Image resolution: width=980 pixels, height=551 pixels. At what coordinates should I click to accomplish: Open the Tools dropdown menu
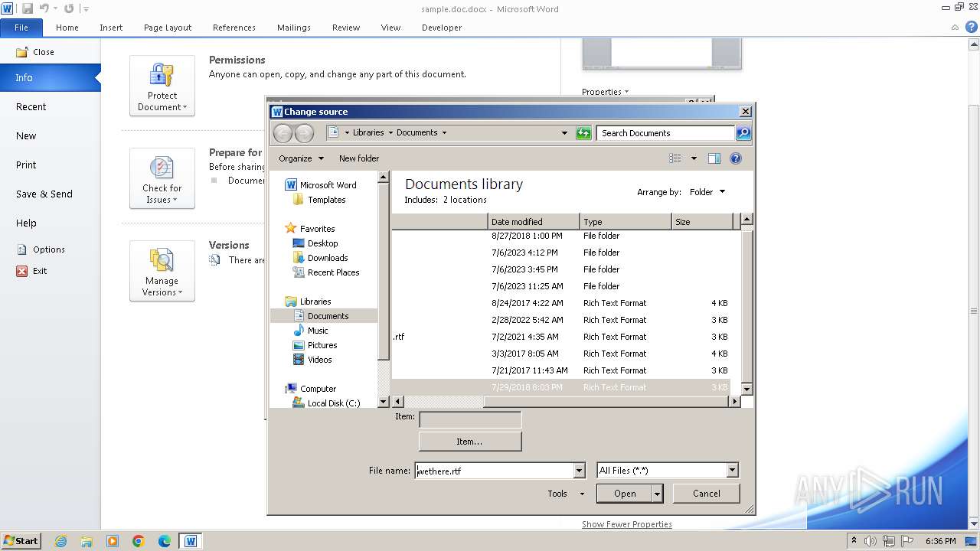[x=566, y=494]
